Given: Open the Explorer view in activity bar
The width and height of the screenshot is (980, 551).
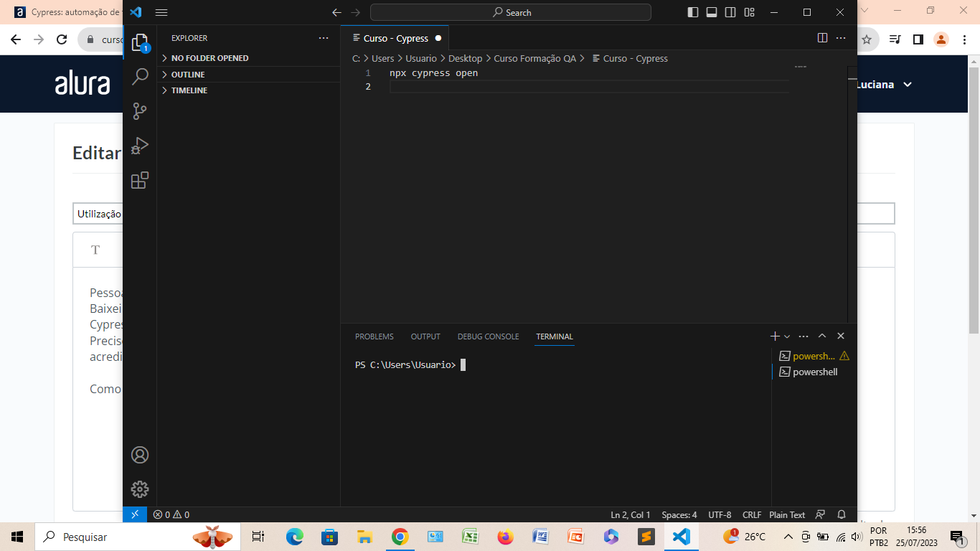Looking at the screenshot, I should point(140,42).
